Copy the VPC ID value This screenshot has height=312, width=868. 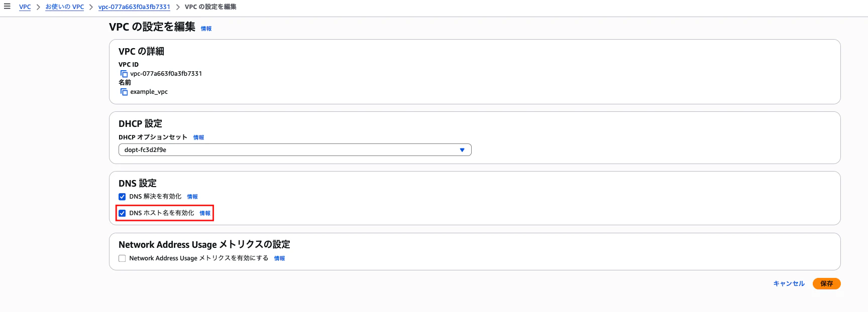click(x=124, y=74)
